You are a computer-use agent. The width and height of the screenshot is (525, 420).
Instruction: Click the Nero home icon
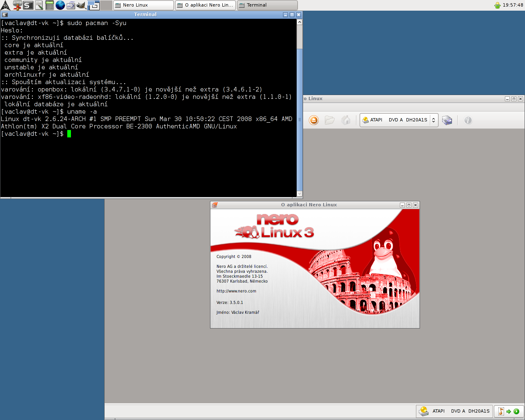346,120
